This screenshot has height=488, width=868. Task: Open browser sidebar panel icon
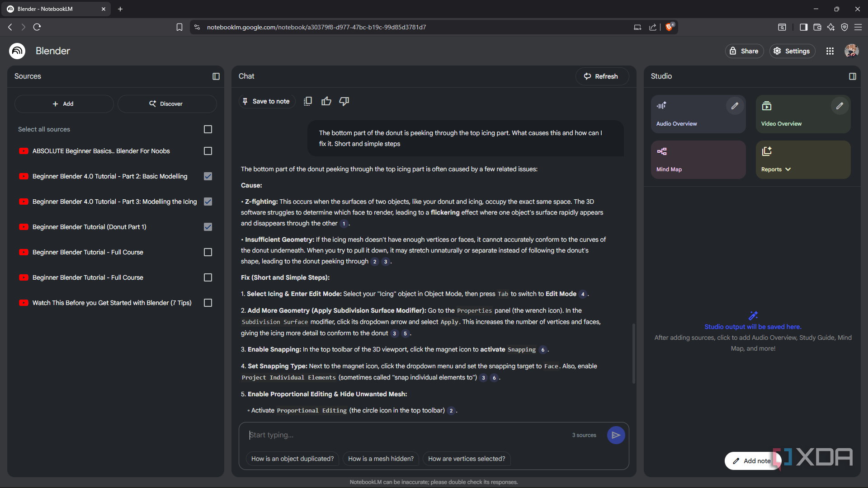[x=803, y=27]
